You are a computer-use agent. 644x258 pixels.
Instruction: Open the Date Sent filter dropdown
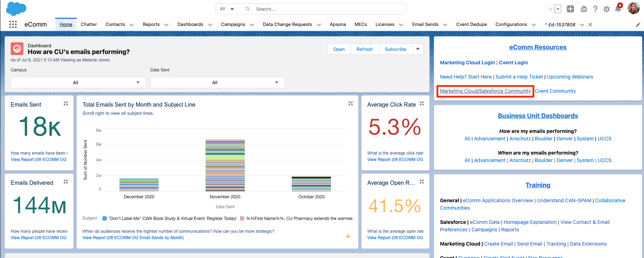point(218,82)
